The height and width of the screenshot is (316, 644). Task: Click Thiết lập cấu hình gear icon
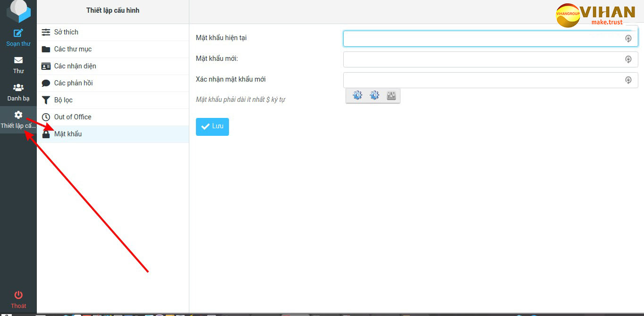point(18,115)
